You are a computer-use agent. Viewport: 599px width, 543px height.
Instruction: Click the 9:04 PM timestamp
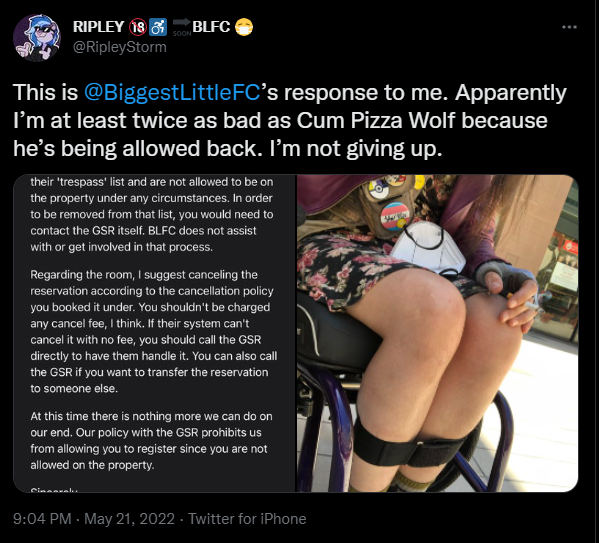coord(42,519)
